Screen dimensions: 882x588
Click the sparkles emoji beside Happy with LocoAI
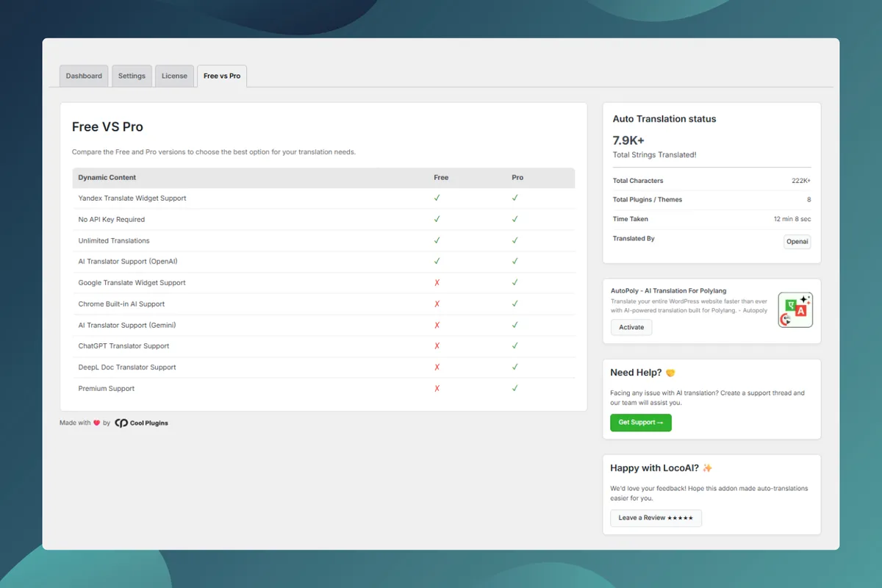pyautogui.click(x=707, y=467)
